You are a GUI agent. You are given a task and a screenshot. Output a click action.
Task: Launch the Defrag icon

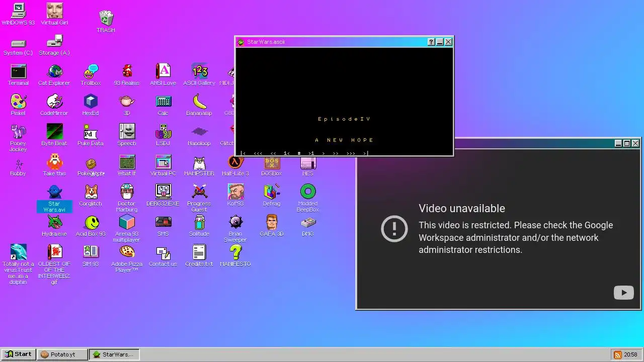click(x=272, y=196)
